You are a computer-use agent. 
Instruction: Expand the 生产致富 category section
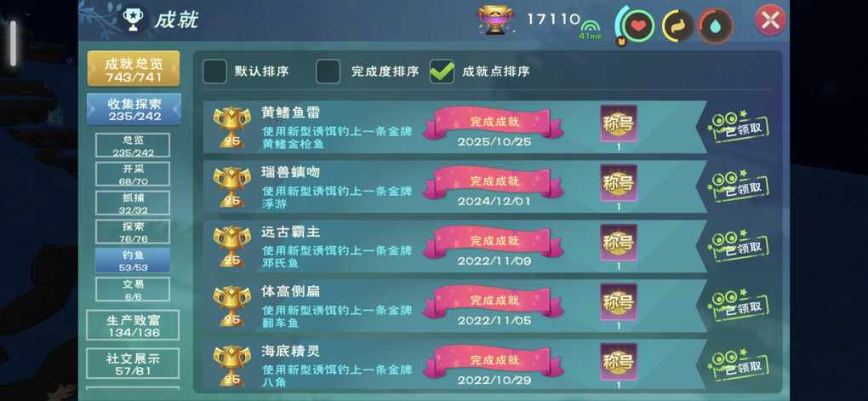[133, 325]
